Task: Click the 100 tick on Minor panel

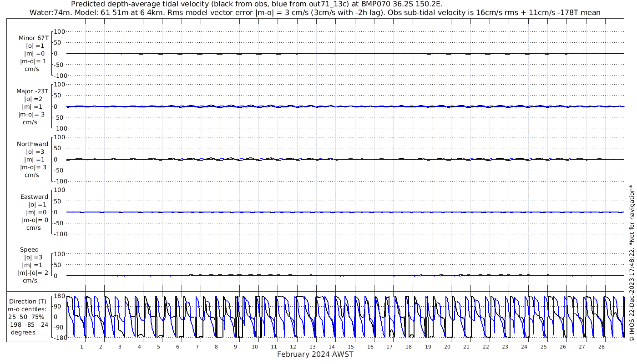Action: tap(60, 31)
